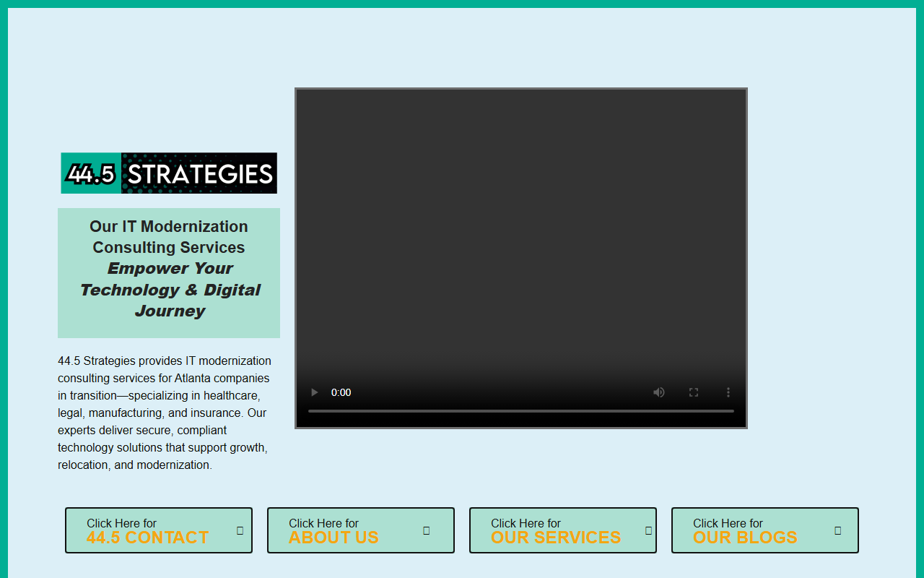Viewport: 924px width, 578px height.
Task: Open the video in fullscreen
Action: [694, 392]
